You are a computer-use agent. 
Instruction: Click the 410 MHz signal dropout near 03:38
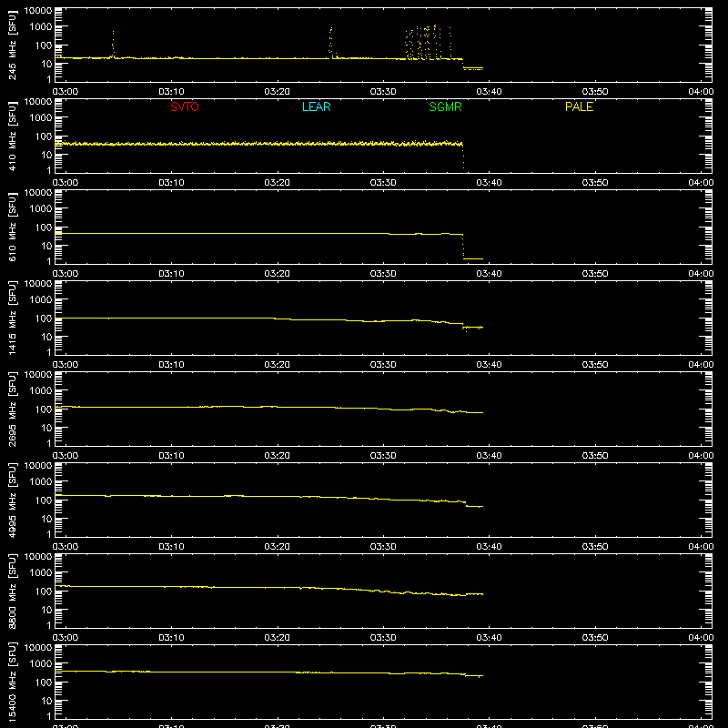tap(463, 157)
